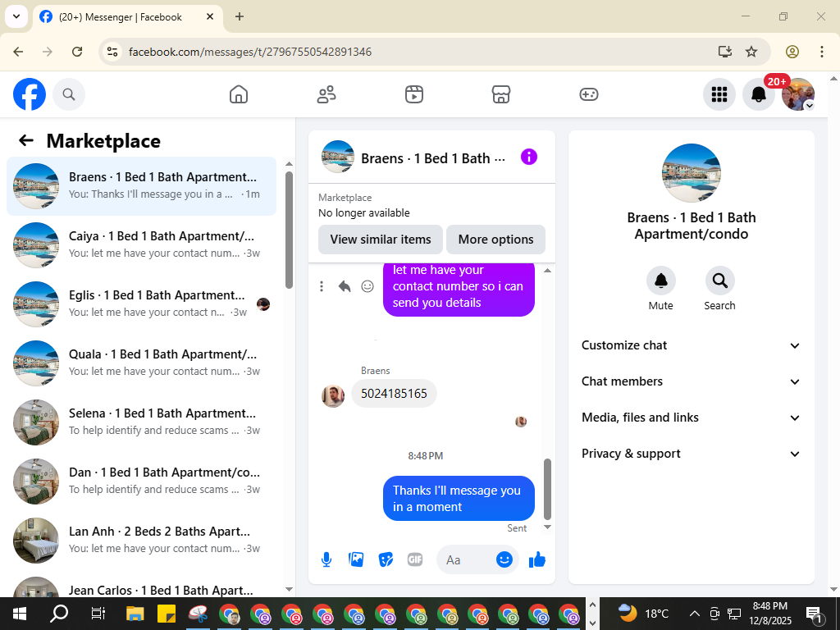840x630 pixels.
Task: React to the message with emoji icon
Action: click(x=367, y=286)
